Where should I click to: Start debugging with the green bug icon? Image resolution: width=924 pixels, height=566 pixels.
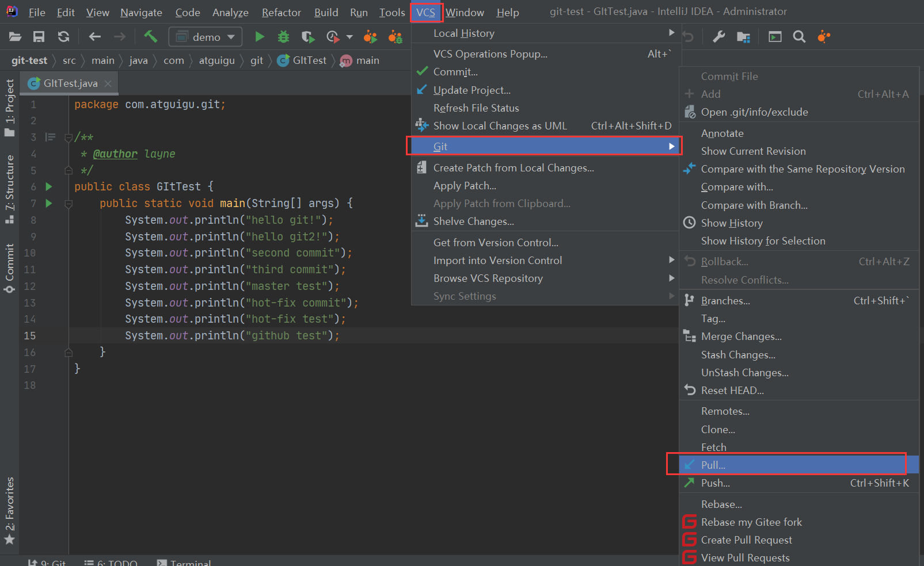(x=283, y=37)
